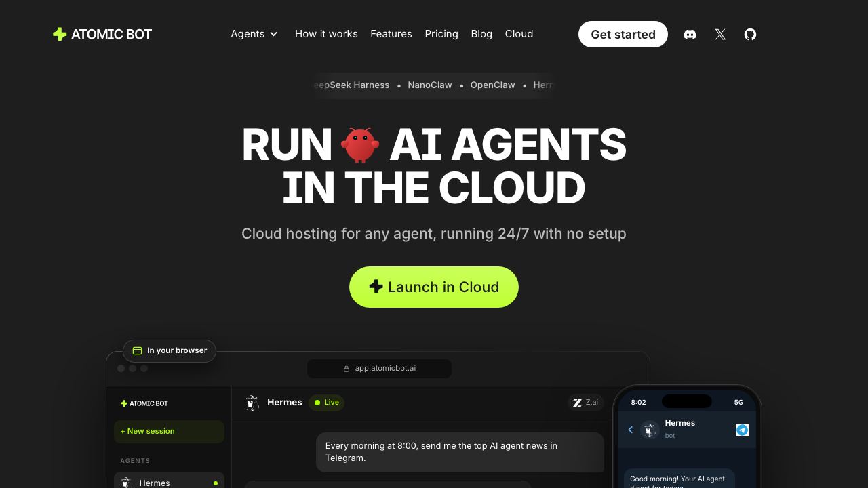The image size is (868, 488).
Task: Click the red bot mascot in headline
Action: coord(360,145)
